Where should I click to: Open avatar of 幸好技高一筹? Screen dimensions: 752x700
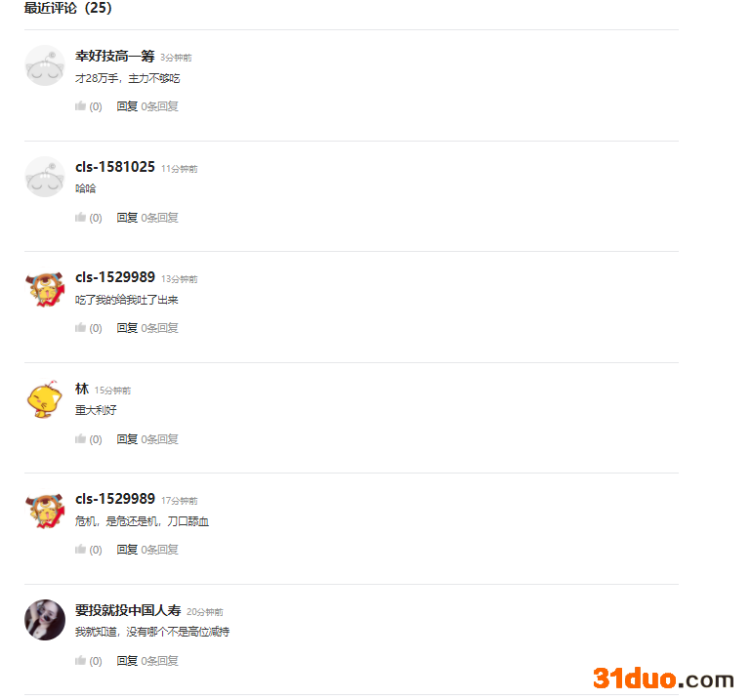pos(45,65)
